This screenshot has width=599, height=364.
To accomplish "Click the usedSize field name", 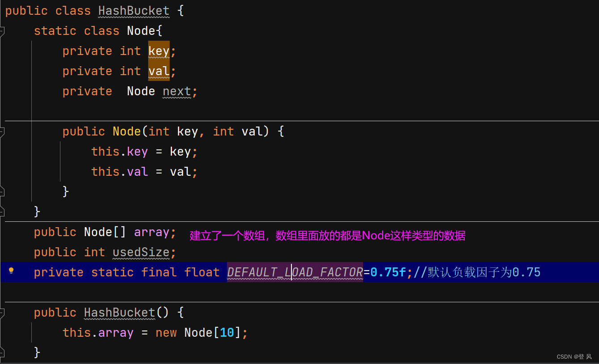I will 141,252.
